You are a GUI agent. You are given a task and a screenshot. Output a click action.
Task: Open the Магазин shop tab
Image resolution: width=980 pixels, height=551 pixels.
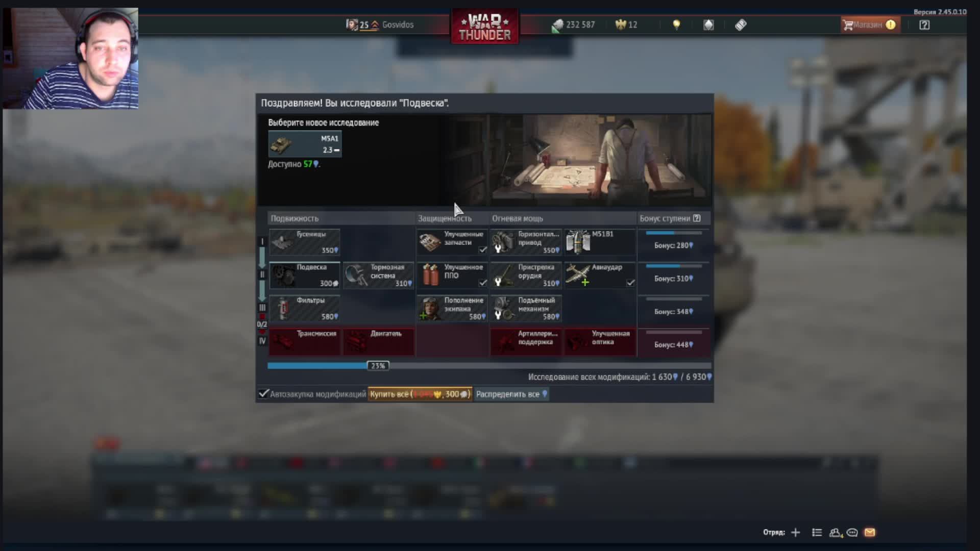click(x=869, y=25)
